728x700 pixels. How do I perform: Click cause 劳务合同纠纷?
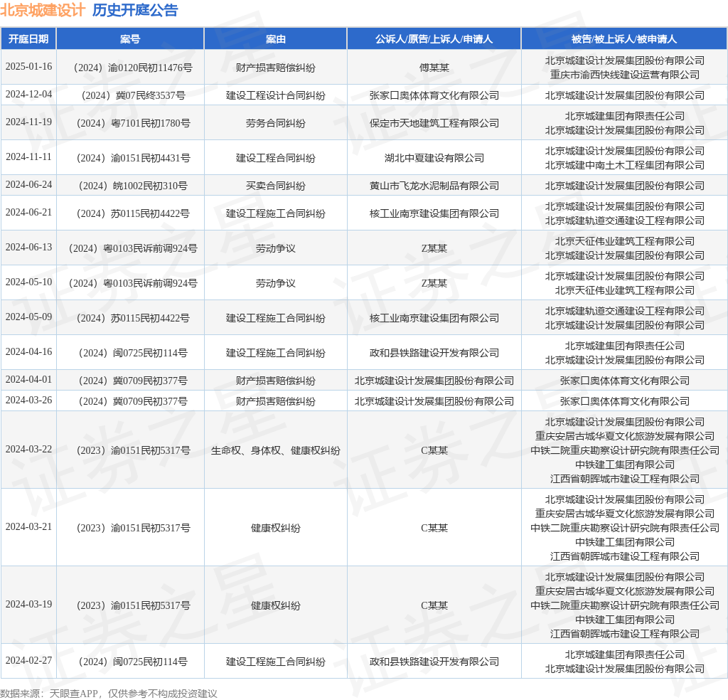click(x=275, y=123)
